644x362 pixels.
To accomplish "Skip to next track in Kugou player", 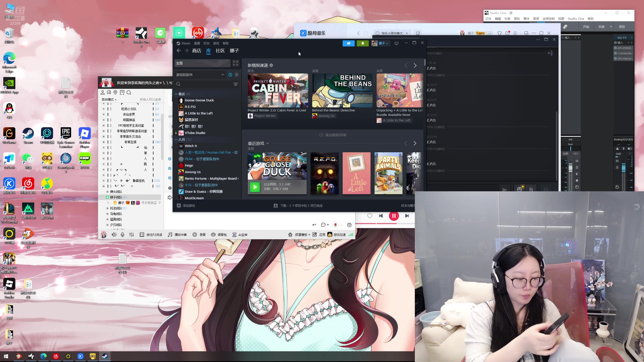I will click(x=407, y=216).
